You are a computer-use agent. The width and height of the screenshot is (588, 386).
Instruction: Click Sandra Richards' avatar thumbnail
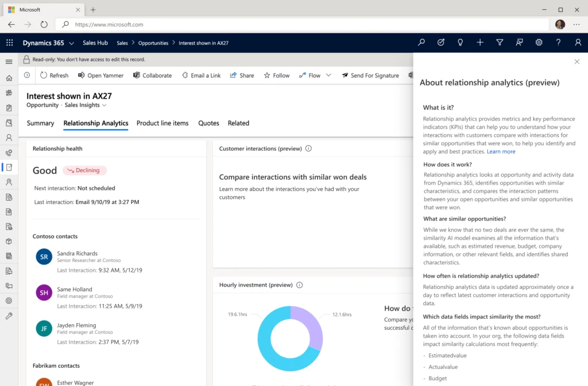(44, 256)
